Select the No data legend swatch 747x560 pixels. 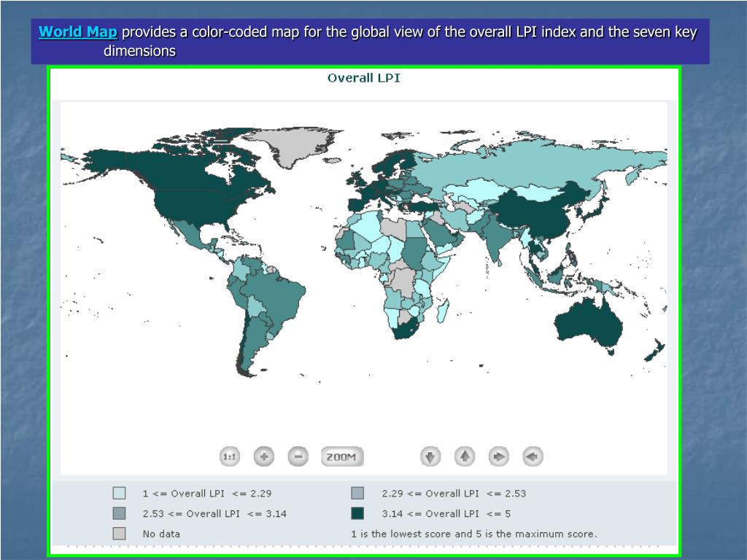click(119, 533)
